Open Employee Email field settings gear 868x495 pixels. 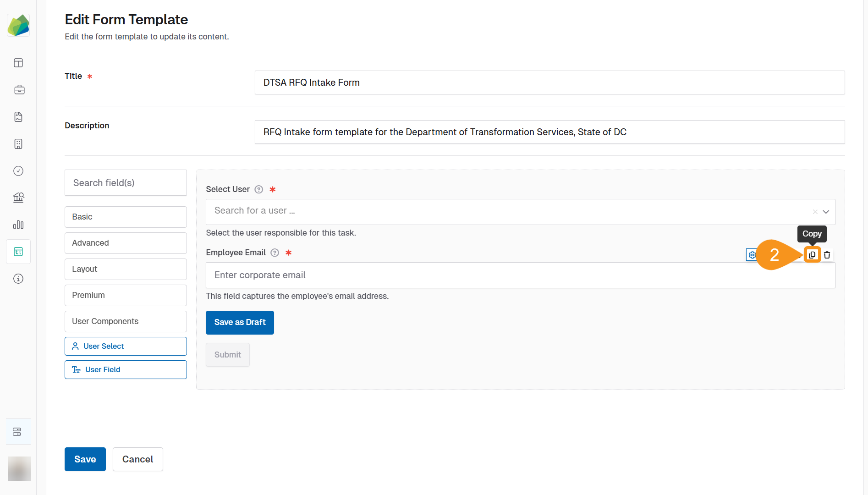[x=752, y=255]
